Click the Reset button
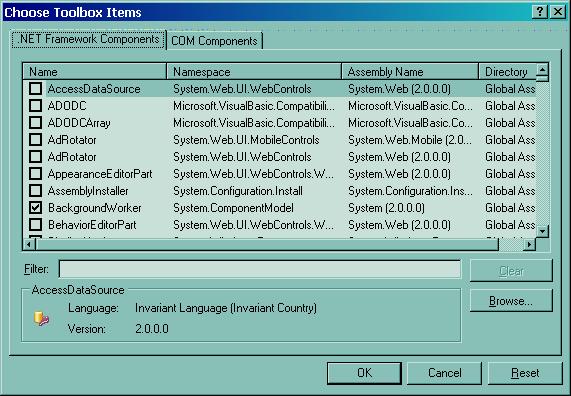 pyautogui.click(x=525, y=373)
